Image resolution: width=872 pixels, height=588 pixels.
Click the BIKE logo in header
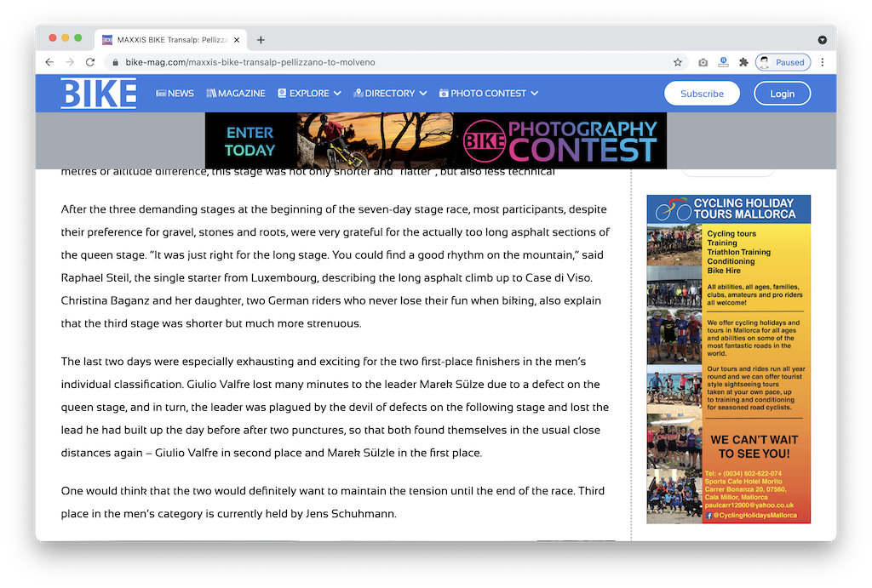click(98, 94)
